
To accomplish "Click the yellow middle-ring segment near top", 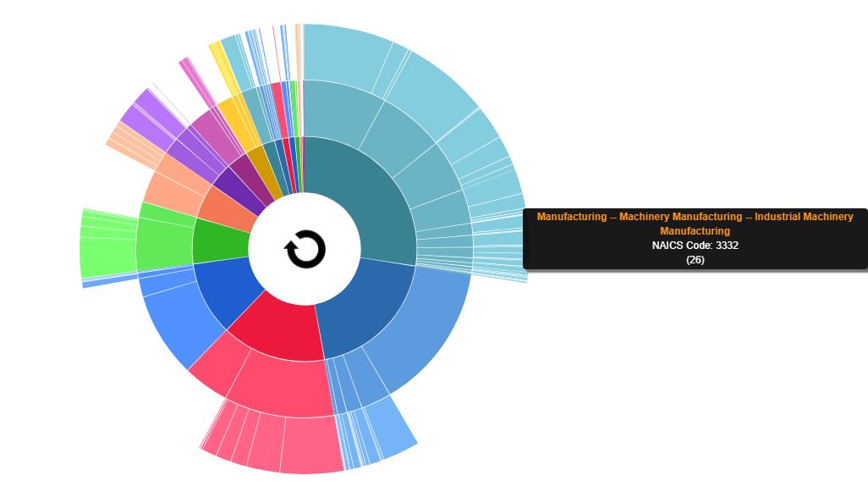I will (235, 120).
